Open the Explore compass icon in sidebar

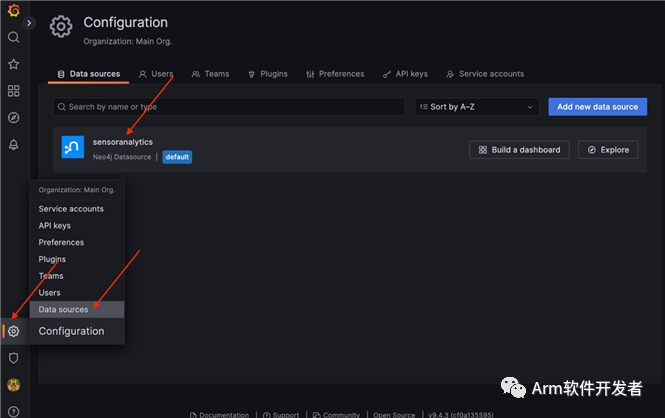(14, 117)
